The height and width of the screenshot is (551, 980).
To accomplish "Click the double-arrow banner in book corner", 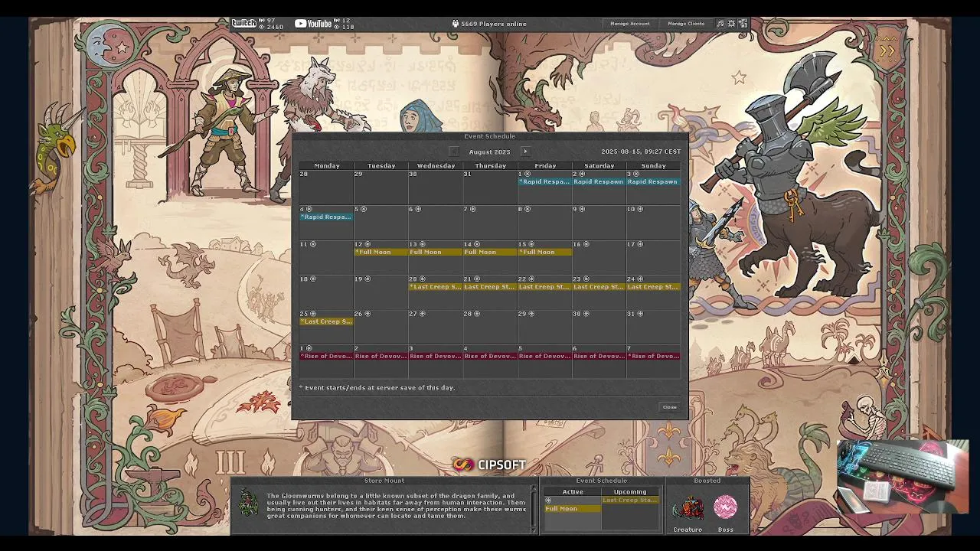I will [x=887, y=51].
